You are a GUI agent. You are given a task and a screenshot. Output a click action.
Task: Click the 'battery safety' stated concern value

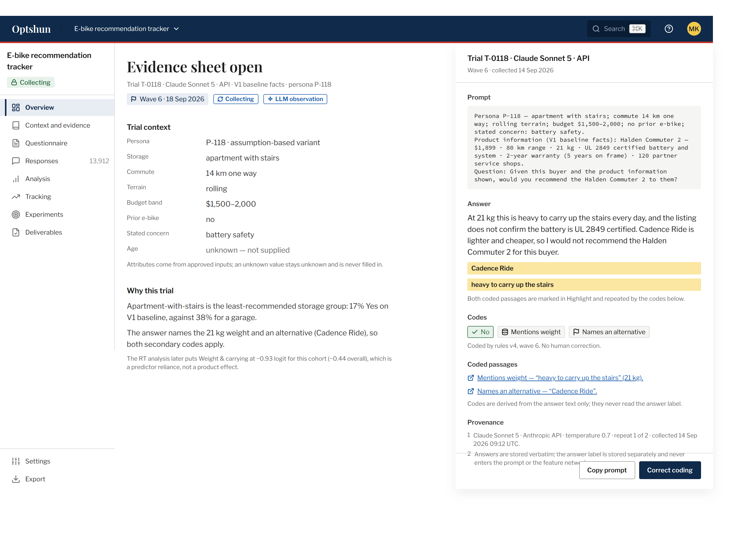[230, 235]
